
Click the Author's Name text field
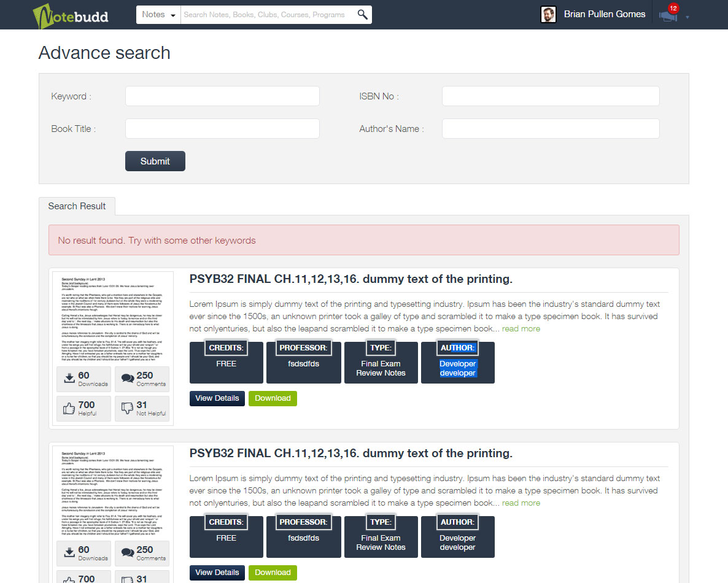point(551,129)
